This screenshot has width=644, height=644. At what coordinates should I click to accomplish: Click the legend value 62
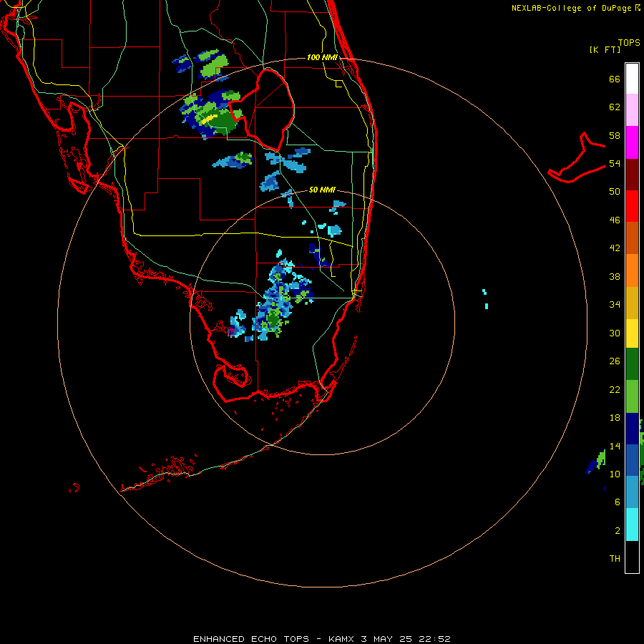(x=615, y=107)
